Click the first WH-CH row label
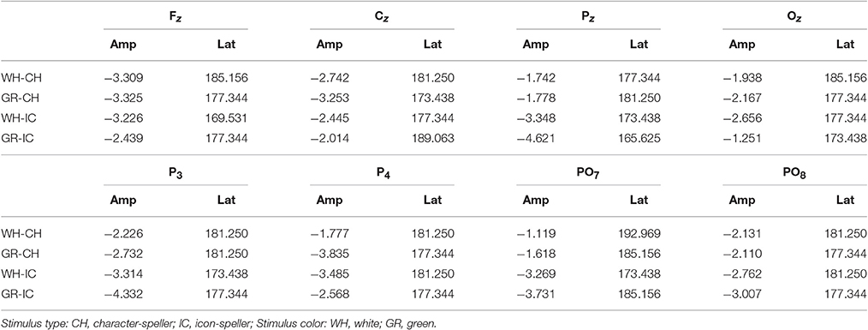Viewport: 868px width, 330px height. [21, 78]
